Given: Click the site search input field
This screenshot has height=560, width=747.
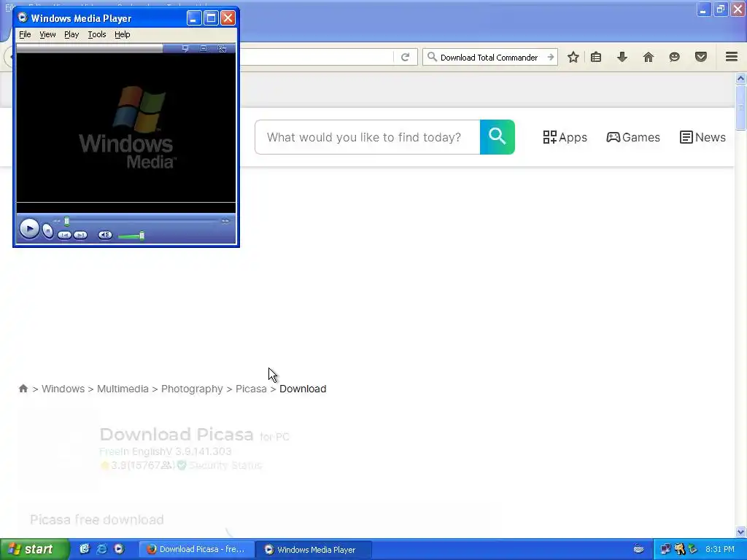Looking at the screenshot, I should tap(368, 137).
